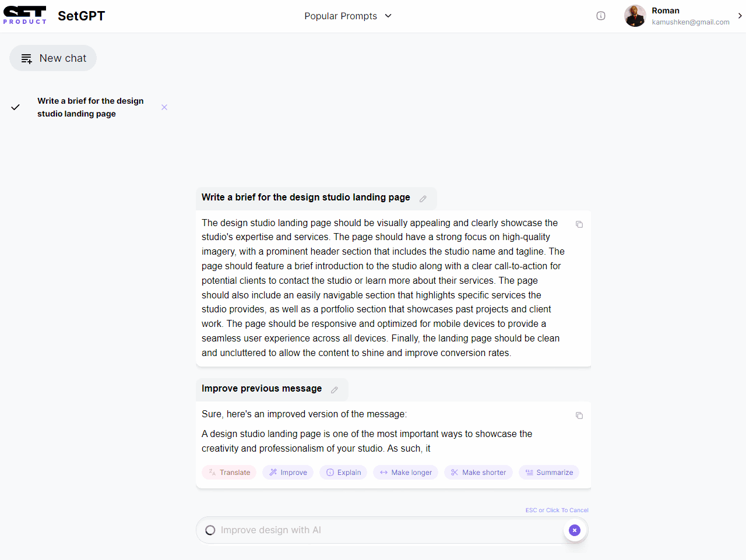Click edit pencil next to Improve previous message
The height and width of the screenshot is (560, 746).
coord(335,390)
